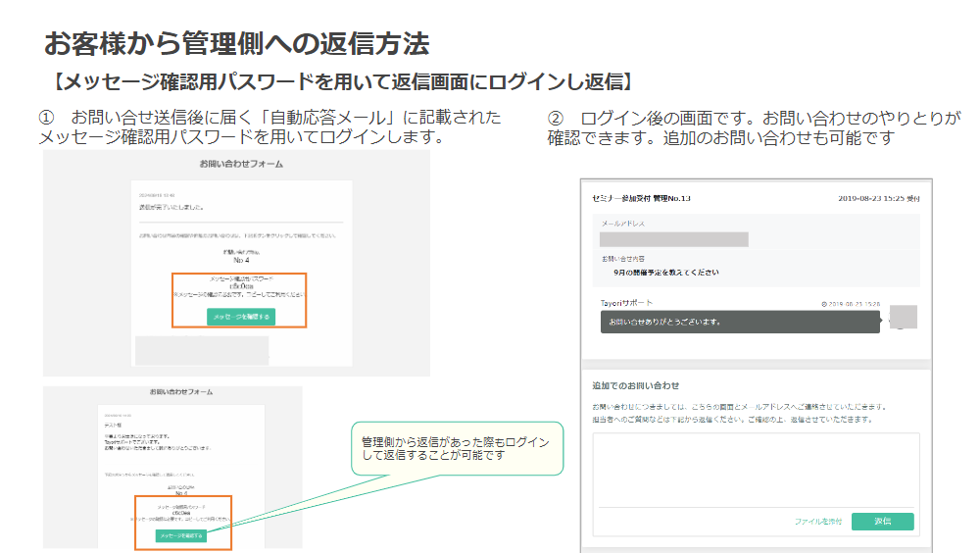Click the masked email address bar
Viewport: 980px width, 553px height.
tap(674, 239)
